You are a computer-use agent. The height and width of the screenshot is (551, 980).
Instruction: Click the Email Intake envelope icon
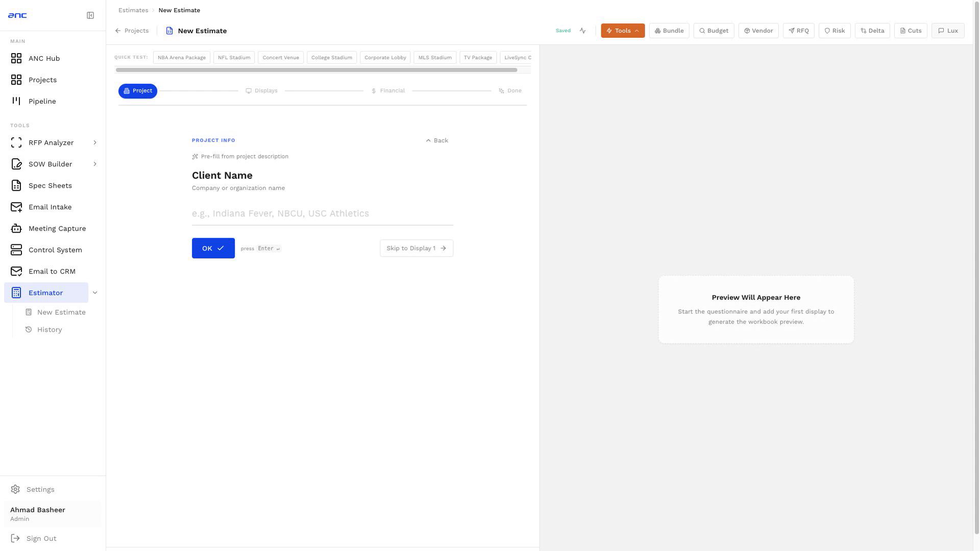click(x=16, y=207)
